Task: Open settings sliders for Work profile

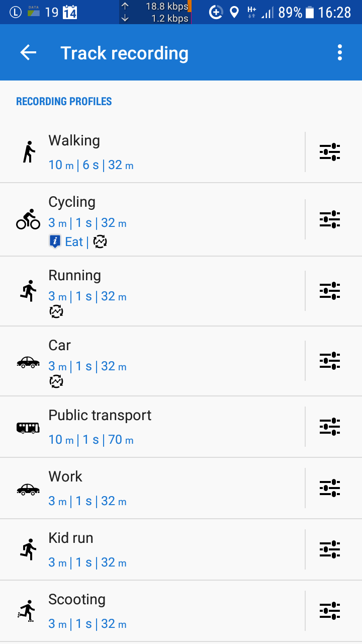Action: tap(330, 488)
